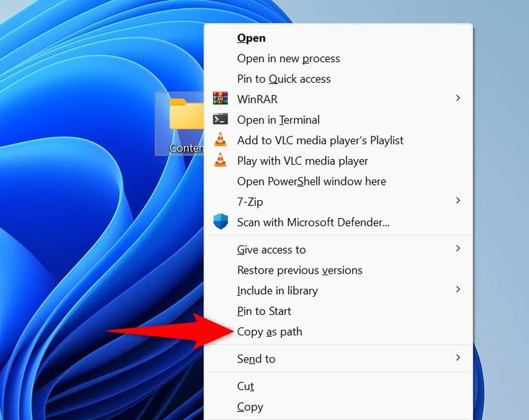Select Pin to Quick access

click(x=283, y=78)
